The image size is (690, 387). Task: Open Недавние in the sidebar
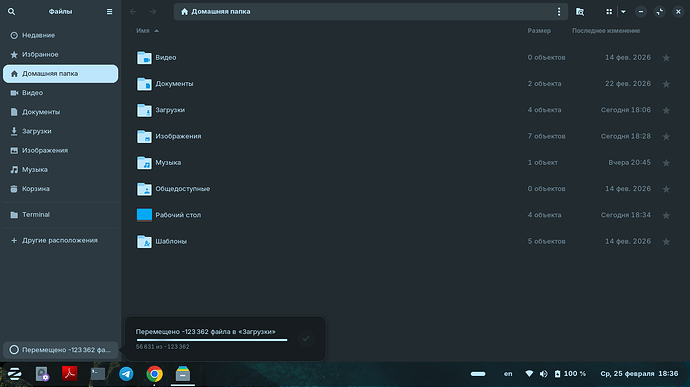point(60,35)
